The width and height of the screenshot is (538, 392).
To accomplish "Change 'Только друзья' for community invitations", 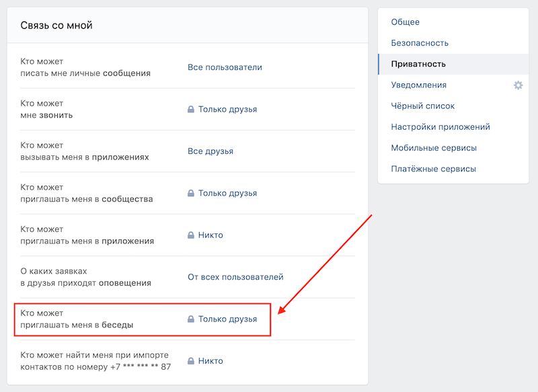I will coord(227,193).
